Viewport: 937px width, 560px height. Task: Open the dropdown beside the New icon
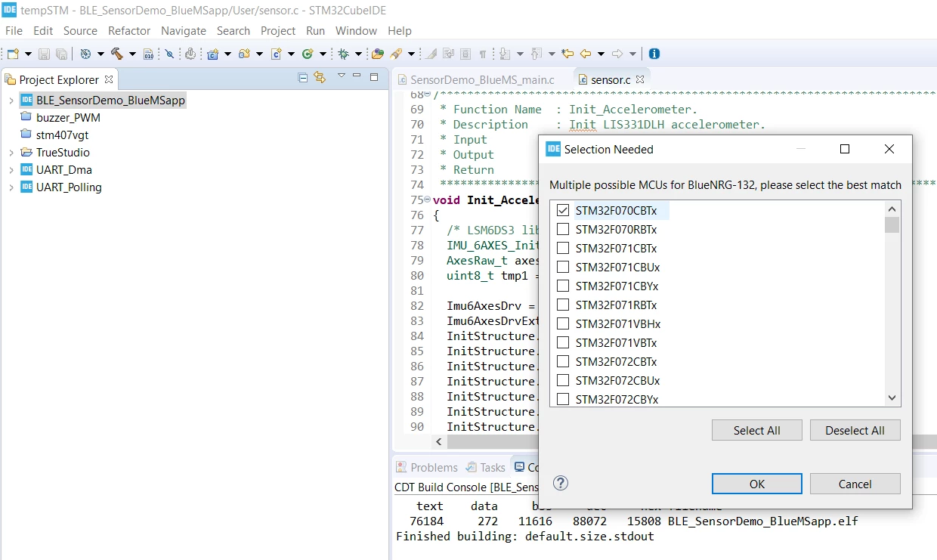pos(28,54)
